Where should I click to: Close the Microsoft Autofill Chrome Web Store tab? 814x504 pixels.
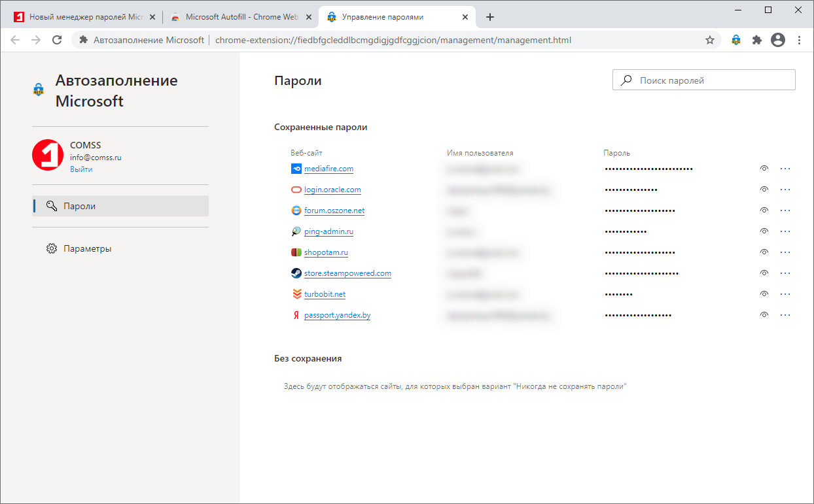308,17
